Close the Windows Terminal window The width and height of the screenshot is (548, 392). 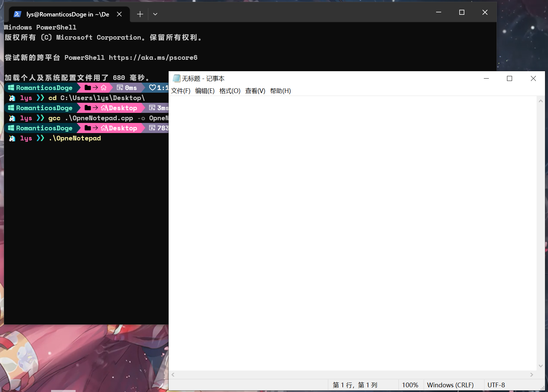coord(485,12)
